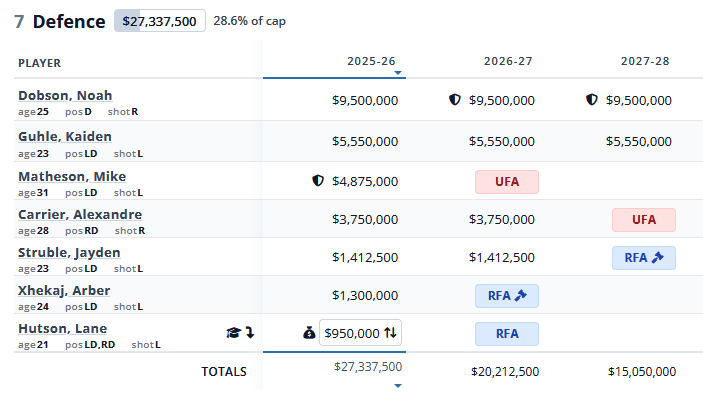Click Dobson's 2026-27 shield clause icon
Image resolution: width=703 pixels, height=396 pixels.
[x=455, y=100]
